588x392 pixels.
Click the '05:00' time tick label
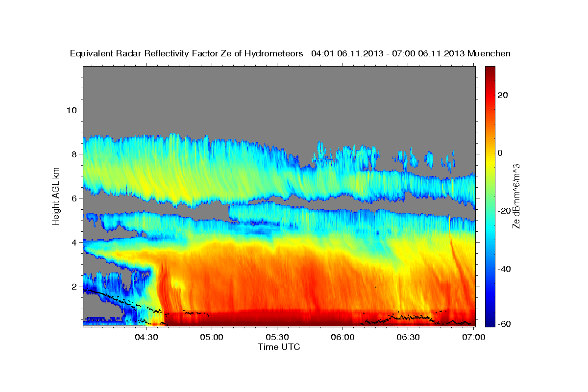[x=212, y=337]
